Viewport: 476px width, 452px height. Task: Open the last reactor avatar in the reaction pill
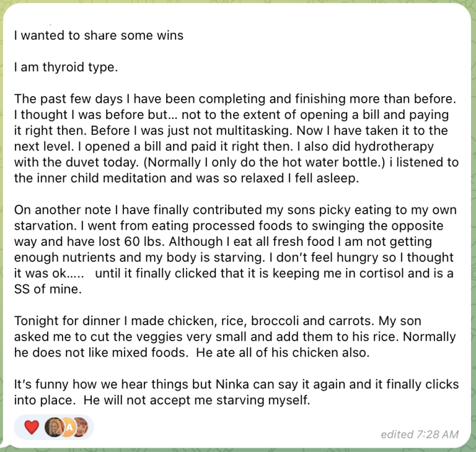coord(81,427)
